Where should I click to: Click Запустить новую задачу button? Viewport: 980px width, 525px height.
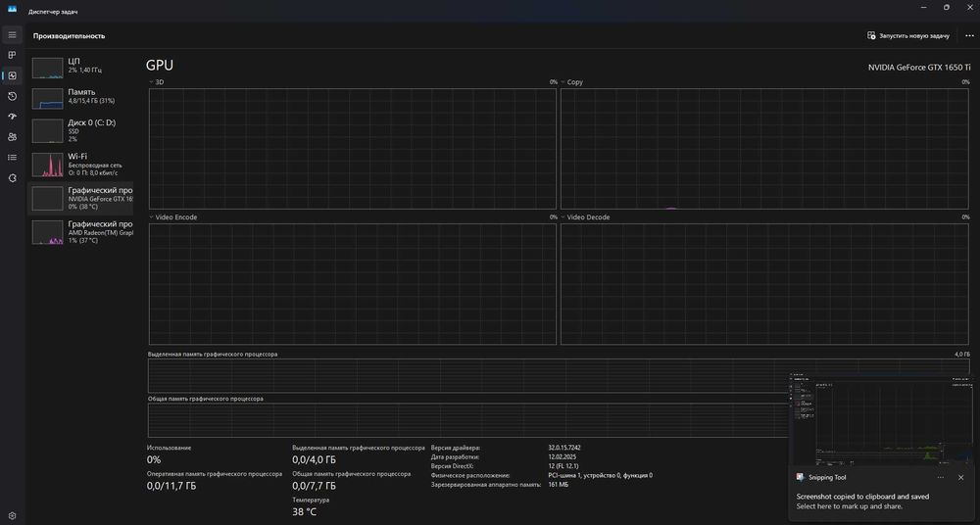pyautogui.click(x=908, y=35)
